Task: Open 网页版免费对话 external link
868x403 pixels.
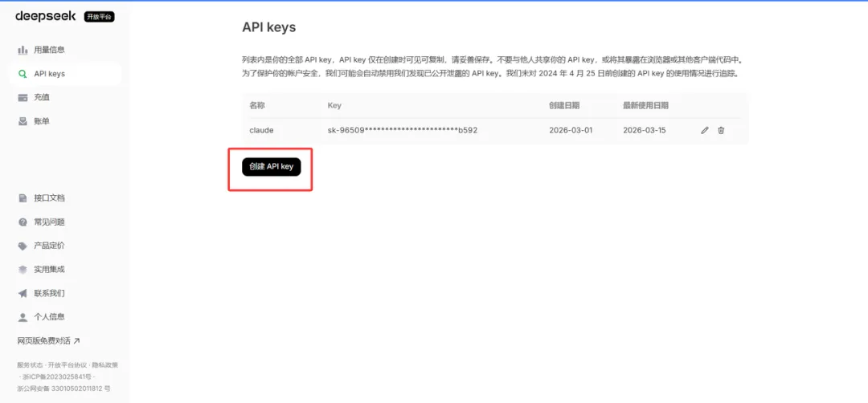Action: (x=49, y=340)
